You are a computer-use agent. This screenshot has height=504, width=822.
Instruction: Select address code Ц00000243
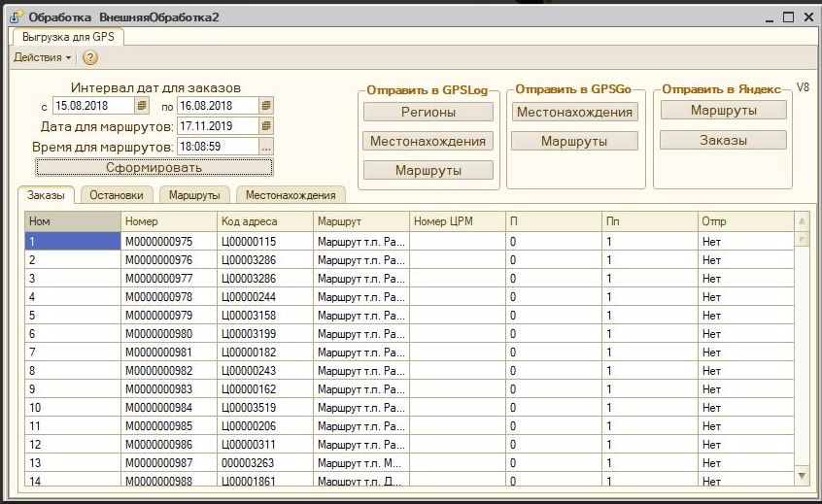coord(264,371)
